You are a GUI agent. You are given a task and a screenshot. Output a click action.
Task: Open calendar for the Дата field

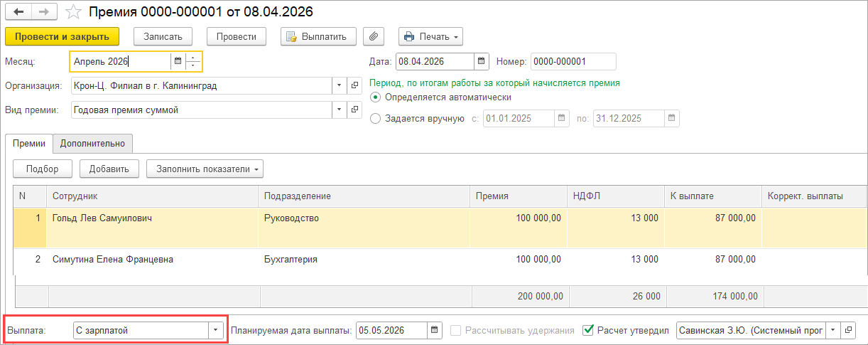click(x=481, y=62)
